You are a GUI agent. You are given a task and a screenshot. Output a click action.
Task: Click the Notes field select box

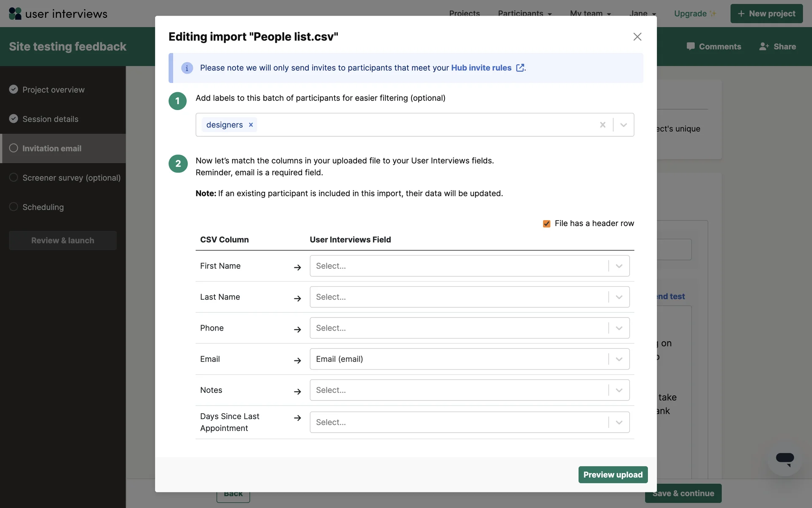459,390
